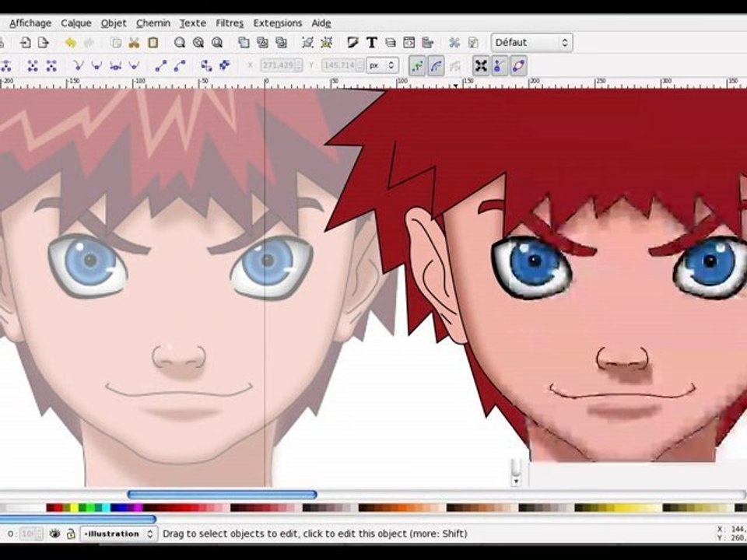Screen dimensions: 747x560
Task: Click the canvas horizontal scrollbar thumb
Action: point(222,495)
